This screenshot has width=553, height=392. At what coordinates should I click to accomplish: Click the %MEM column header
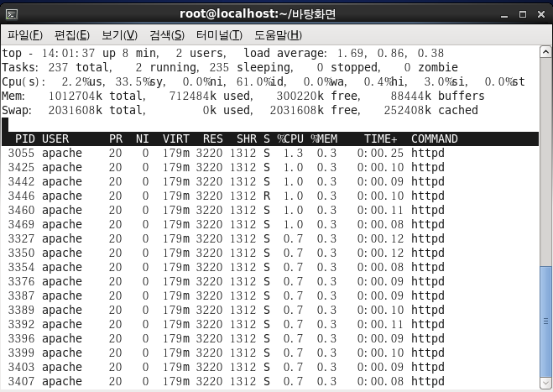coord(324,139)
